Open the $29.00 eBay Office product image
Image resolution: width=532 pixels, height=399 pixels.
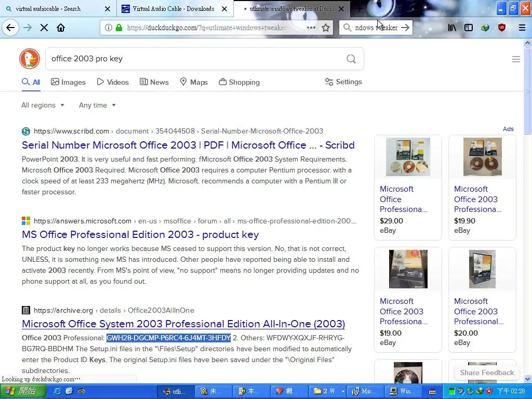408,157
